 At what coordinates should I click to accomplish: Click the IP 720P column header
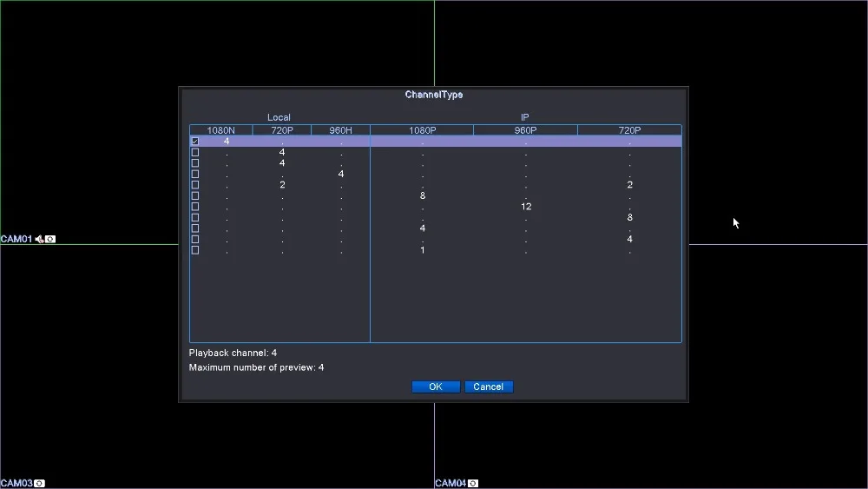pos(629,130)
